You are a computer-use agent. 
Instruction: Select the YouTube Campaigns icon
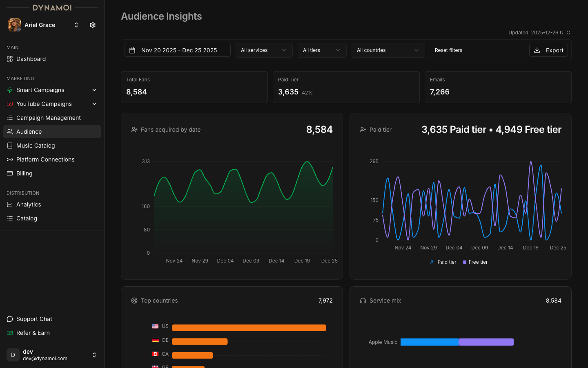(x=9, y=104)
